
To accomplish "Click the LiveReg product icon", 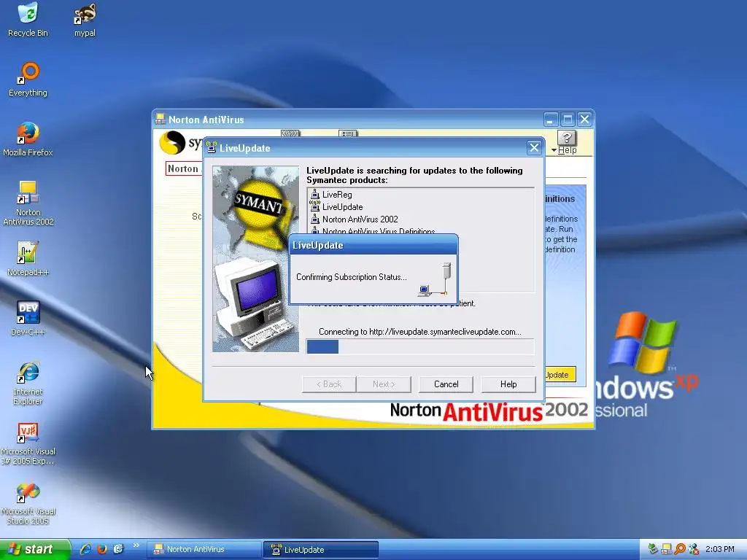I will point(314,194).
